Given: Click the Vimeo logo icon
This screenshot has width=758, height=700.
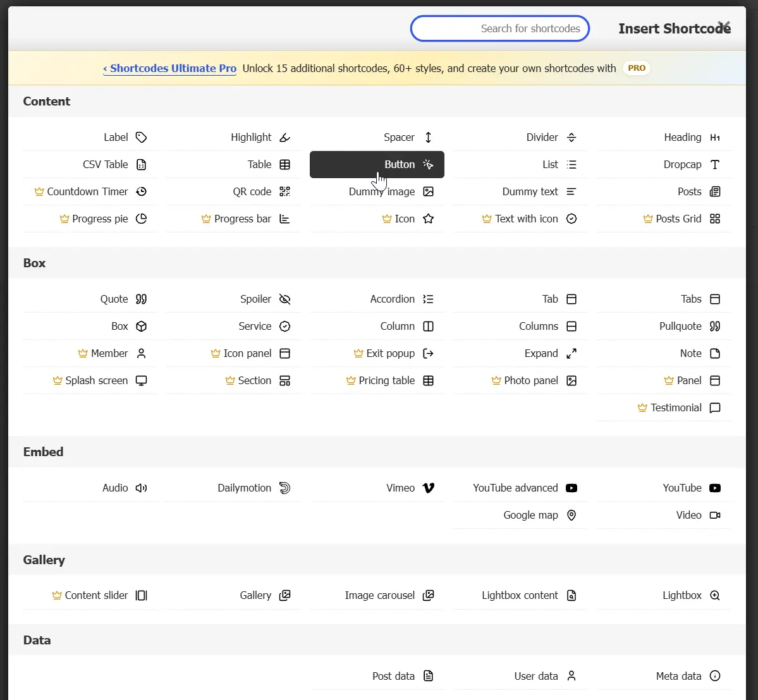Looking at the screenshot, I should [x=428, y=488].
